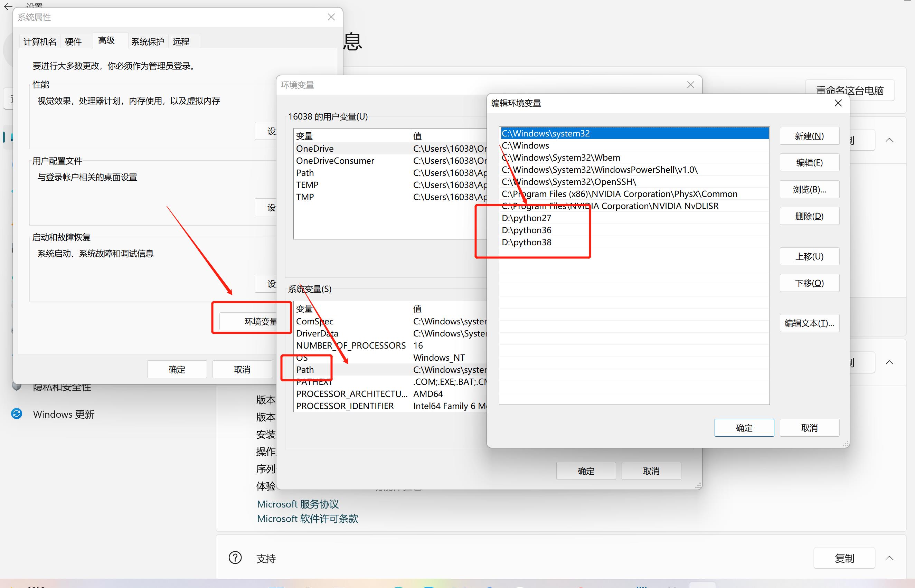915x588 pixels.
Task: Switch to the 计算机名 tab
Action: coord(40,41)
